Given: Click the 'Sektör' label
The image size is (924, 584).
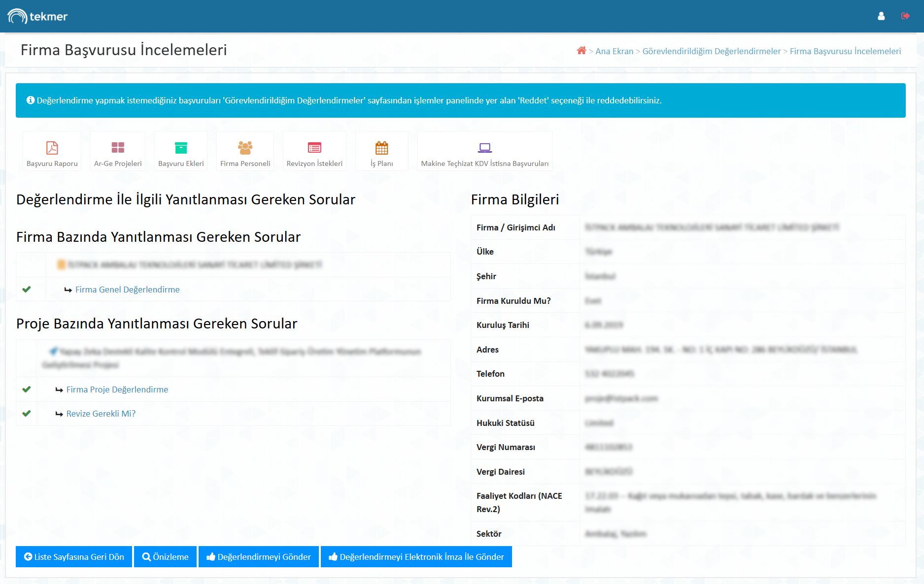Looking at the screenshot, I should tap(489, 534).
